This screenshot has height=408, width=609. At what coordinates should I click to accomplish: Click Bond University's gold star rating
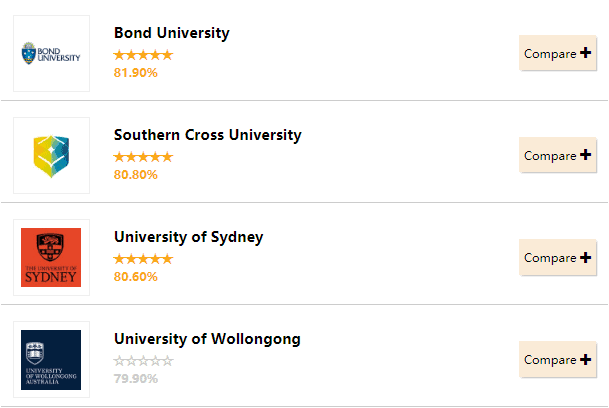143,55
